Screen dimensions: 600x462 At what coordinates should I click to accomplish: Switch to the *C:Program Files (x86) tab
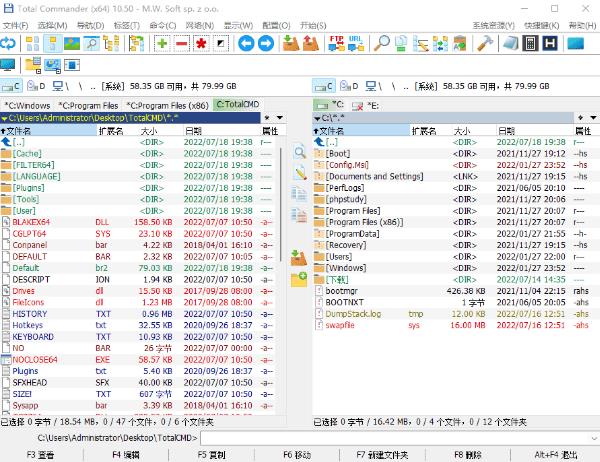point(168,105)
